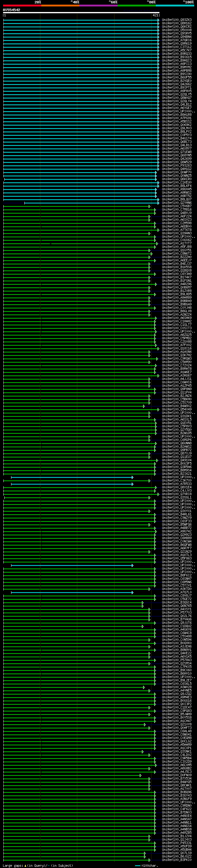197x868 pixels.
Task: Select the label UniRef100_B3PKI0
Action: [177, 860]
